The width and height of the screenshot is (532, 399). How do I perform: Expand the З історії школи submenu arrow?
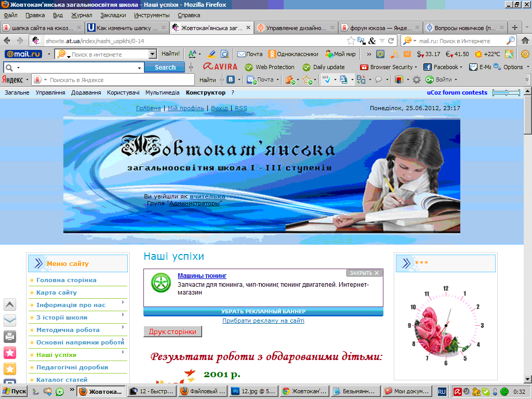point(123,314)
